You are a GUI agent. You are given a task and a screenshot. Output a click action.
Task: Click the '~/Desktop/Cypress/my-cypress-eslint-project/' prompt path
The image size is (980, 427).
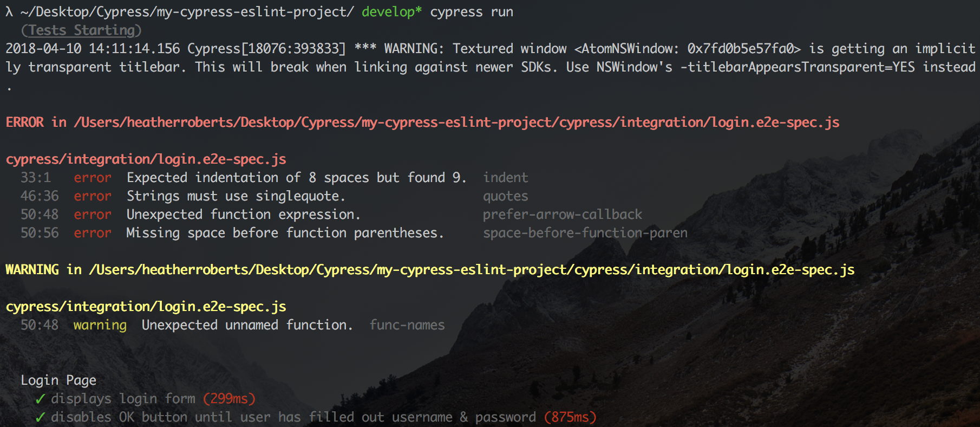click(187, 12)
